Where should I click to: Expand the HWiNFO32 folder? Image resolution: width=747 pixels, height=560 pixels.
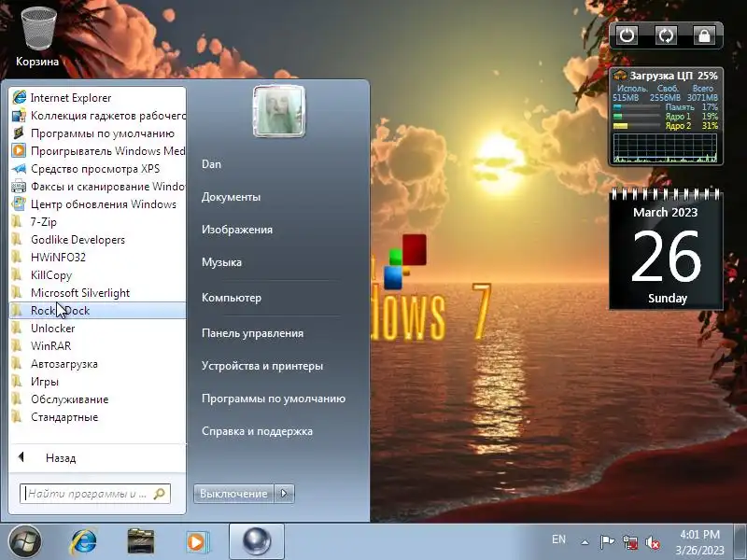pyautogui.click(x=97, y=258)
